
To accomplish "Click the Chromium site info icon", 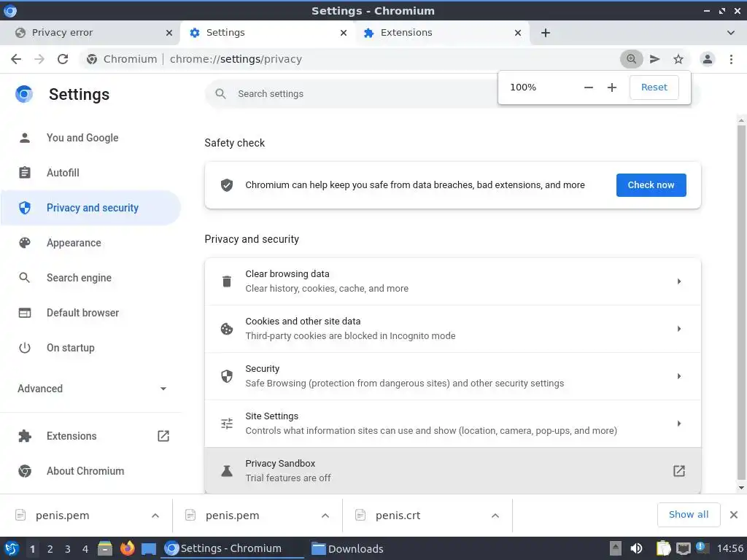I will 92,59.
